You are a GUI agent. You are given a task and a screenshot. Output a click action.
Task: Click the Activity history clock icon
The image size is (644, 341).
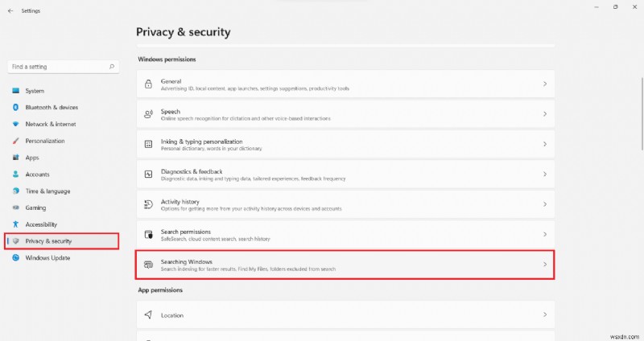(x=148, y=204)
